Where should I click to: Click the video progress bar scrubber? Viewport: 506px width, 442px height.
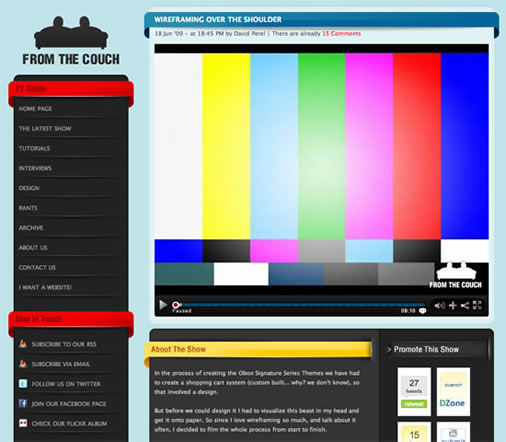click(x=175, y=305)
